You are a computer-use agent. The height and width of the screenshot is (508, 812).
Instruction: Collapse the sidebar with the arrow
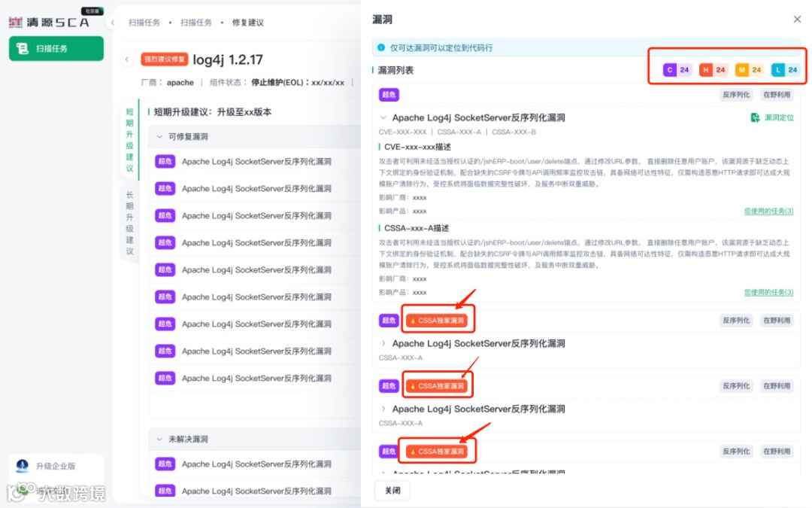[x=112, y=23]
